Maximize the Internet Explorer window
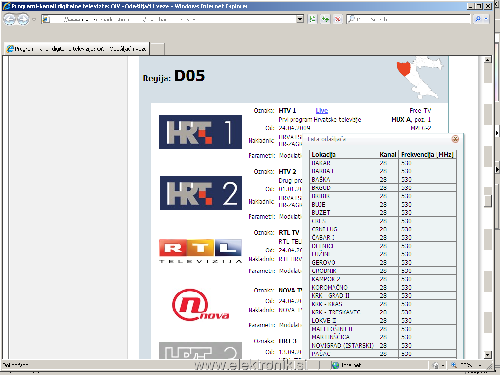This screenshot has height=375, width=500. click(x=479, y=6)
